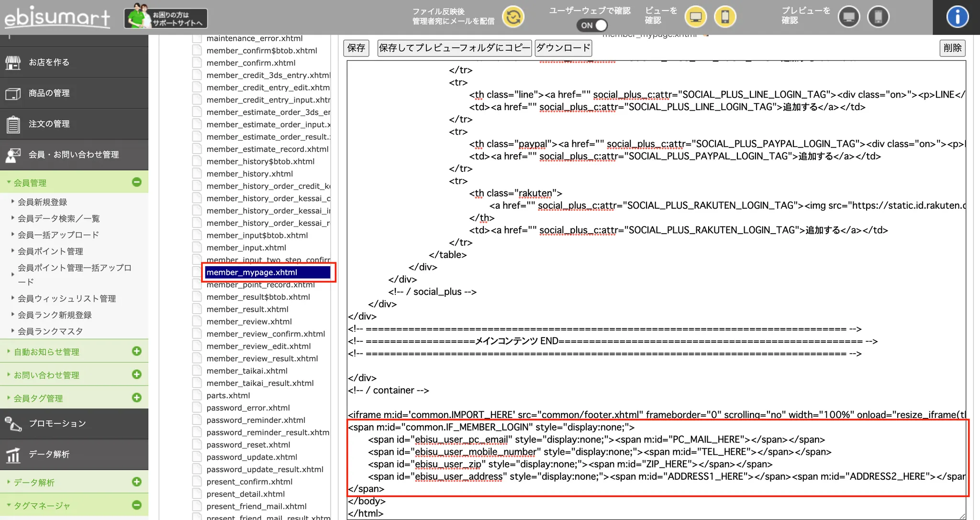The width and height of the screenshot is (980, 520).
Task: Click the mail-distribute circular arrow icon
Action: point(513,17)
